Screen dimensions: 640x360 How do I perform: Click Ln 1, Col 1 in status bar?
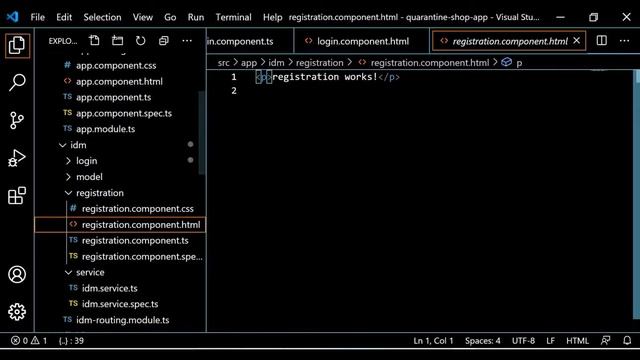(x=433, y=340)
